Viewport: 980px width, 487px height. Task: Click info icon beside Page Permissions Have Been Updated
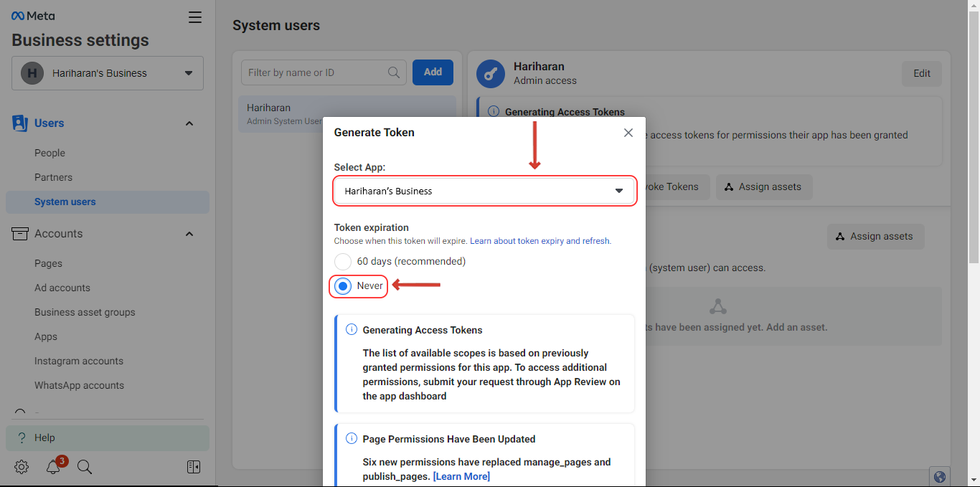pyautogui.click(x=352, y=438)
